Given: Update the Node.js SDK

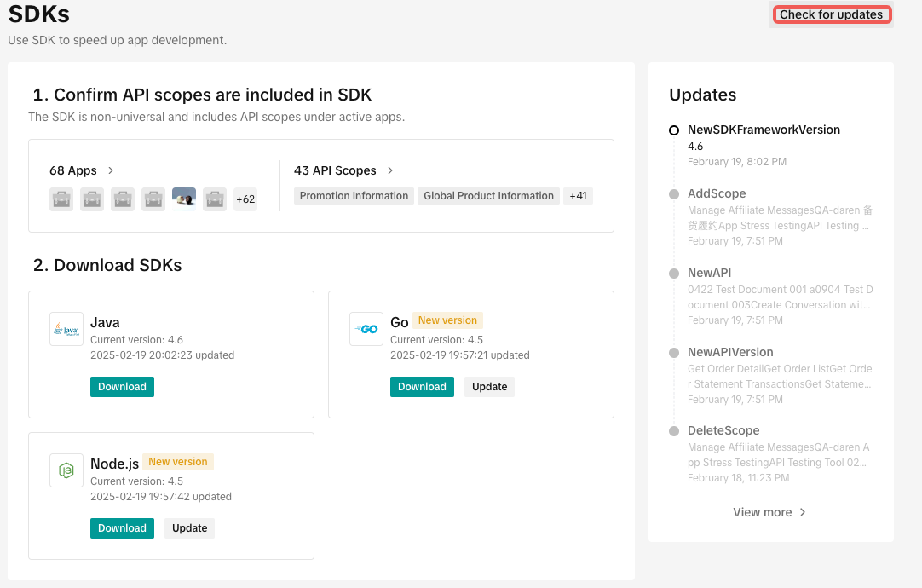Looking at the screenshot, I should pyautogui.click(x=189, y=528).
